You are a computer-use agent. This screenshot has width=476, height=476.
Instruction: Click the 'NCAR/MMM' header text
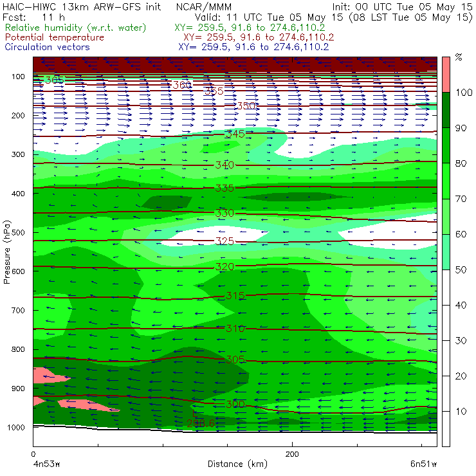pyautogui.click(x=204, y=7)
